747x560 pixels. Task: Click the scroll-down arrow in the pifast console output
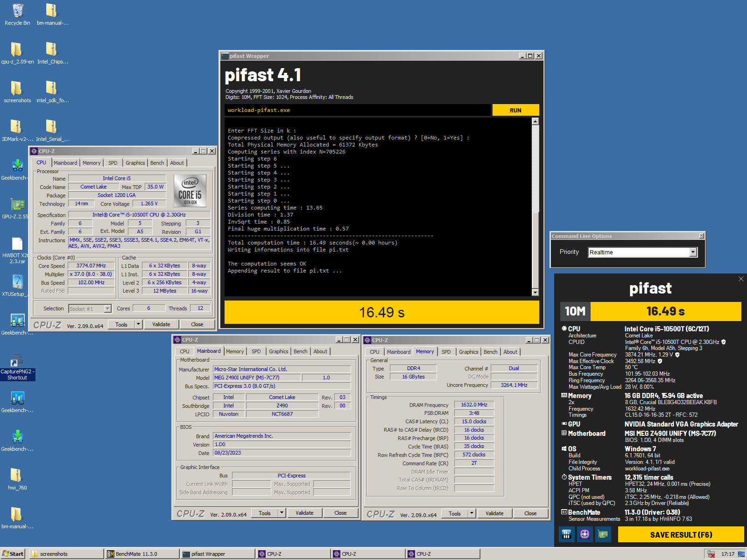click(536, 292)
